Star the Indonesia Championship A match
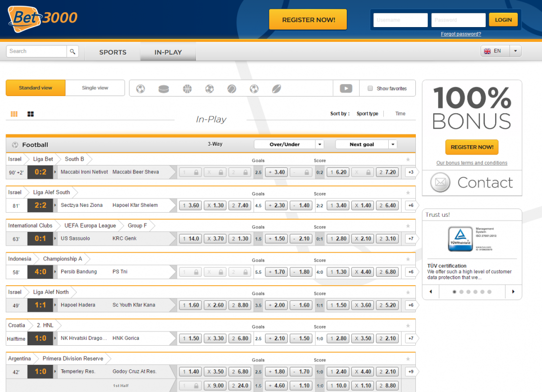542x392 pixels. (x=408, y=259)
